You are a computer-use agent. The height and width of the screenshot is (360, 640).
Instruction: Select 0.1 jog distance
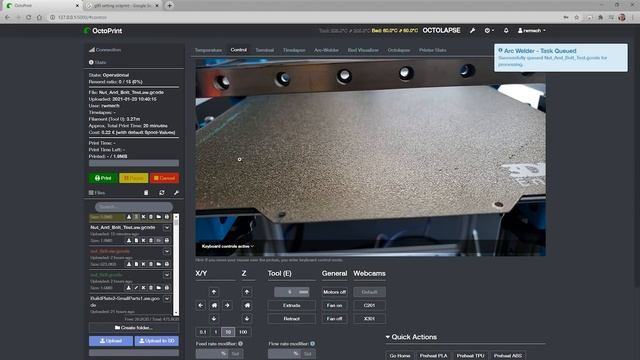point(203,332)
